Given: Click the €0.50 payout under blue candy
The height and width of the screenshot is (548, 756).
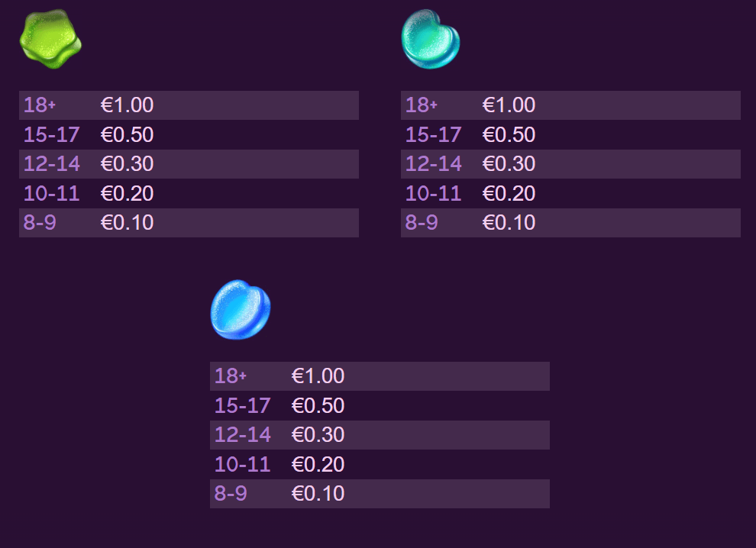Looking at the screenshot, I should pyautogui.click(x=318, y=405).
